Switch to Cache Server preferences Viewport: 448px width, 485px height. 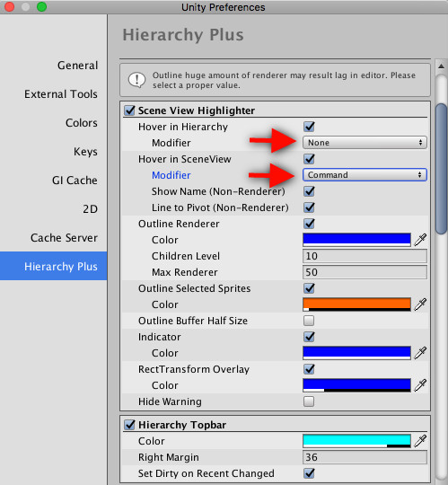[64, 238]
